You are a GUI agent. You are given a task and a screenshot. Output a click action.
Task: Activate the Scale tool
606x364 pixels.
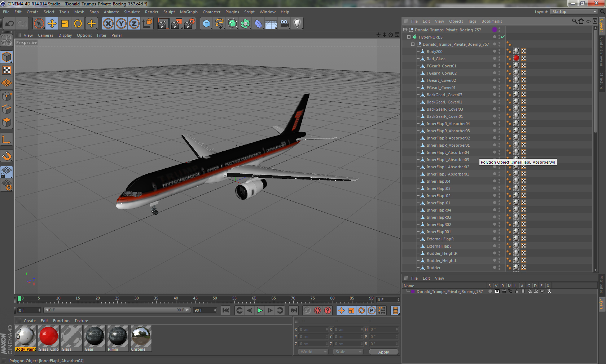tap(65, 24)
